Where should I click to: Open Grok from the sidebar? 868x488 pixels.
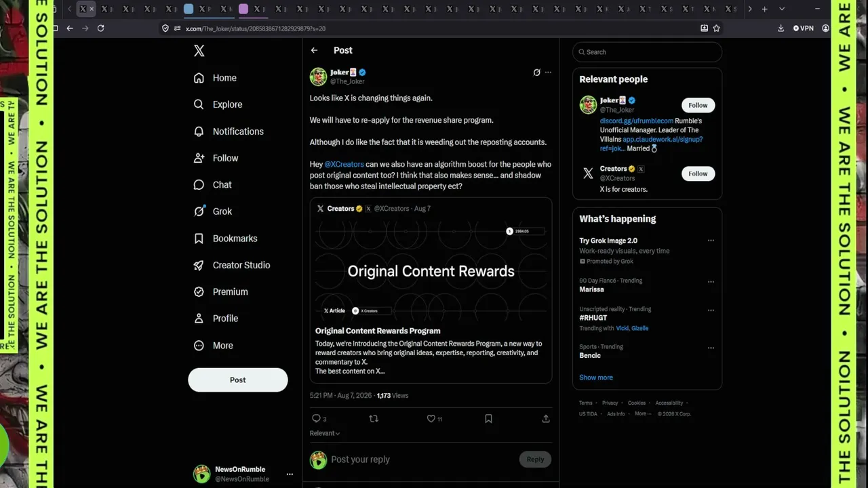[x=212, y=211]
